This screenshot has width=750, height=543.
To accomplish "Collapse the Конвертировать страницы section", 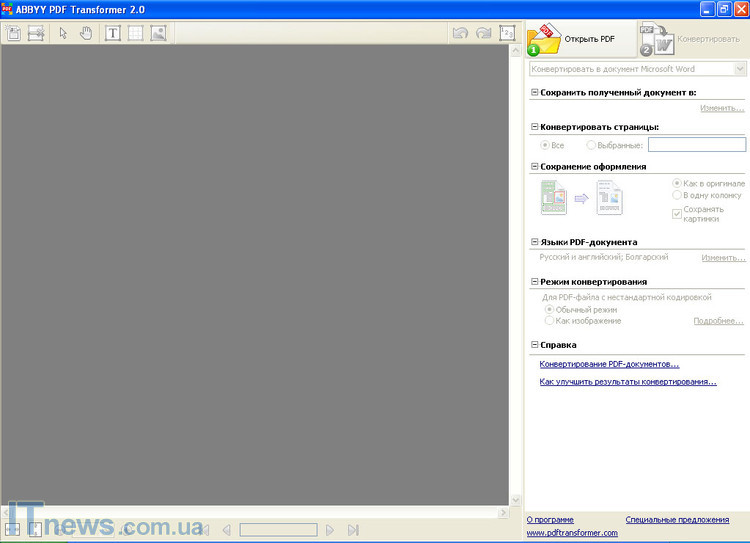I will pyautogui.click(x=535, y=127).
